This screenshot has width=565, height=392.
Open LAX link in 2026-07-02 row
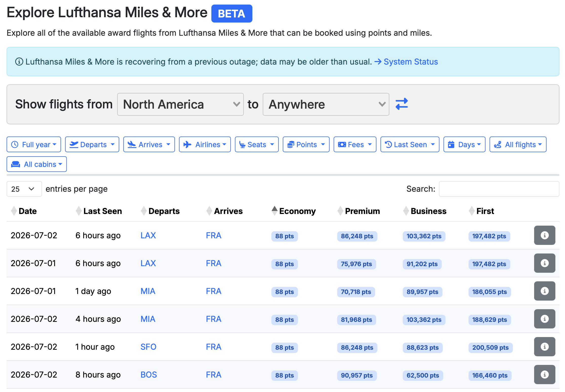(x=148, y=235)
